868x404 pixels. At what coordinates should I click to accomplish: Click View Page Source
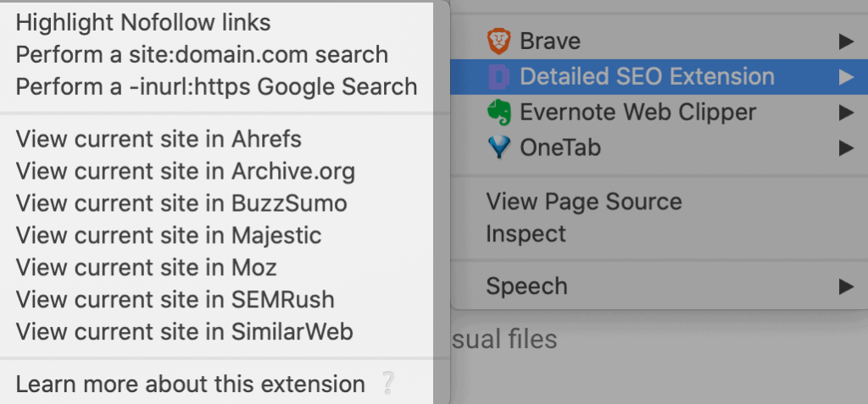(583, 202)
